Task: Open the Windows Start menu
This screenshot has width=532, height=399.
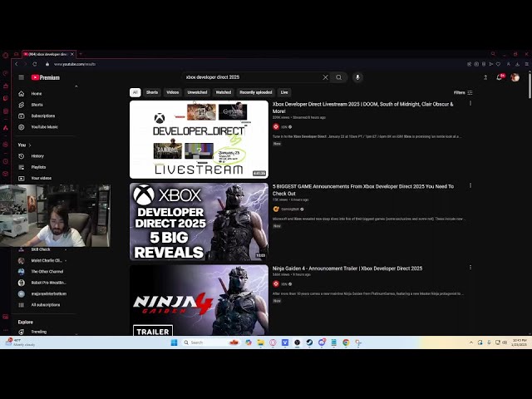Action: [174, 342]
